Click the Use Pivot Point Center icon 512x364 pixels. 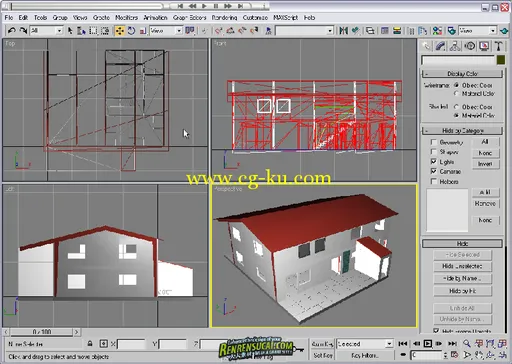pyautogui.click(x=190, y=31)
